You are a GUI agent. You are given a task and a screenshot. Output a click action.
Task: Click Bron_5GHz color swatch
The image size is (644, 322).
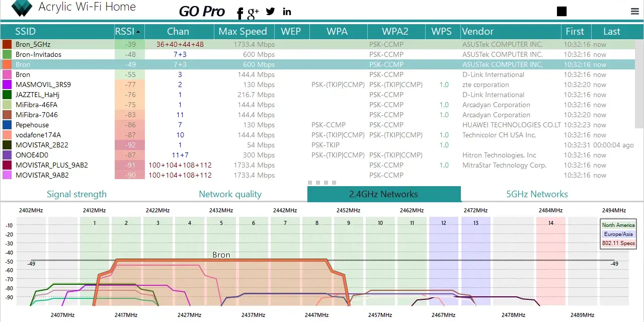coord(7,44)
